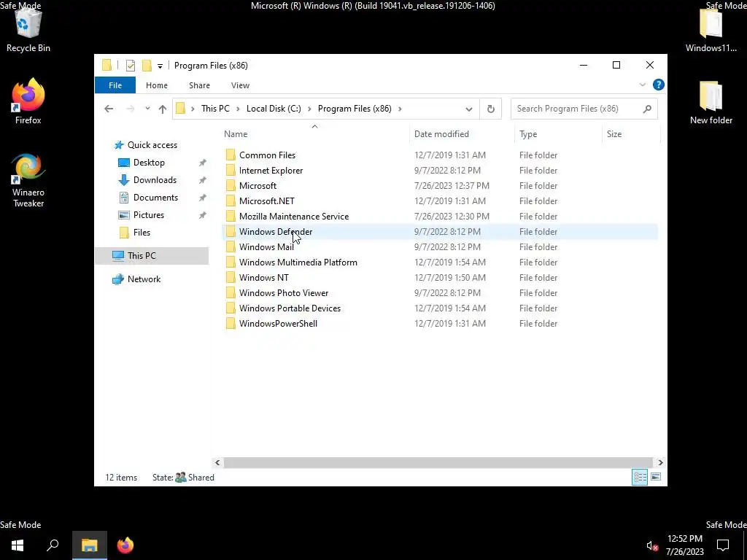Open recent locations dropdown arrow
Screen dimensions: 747x560
[x=147, y=109]
